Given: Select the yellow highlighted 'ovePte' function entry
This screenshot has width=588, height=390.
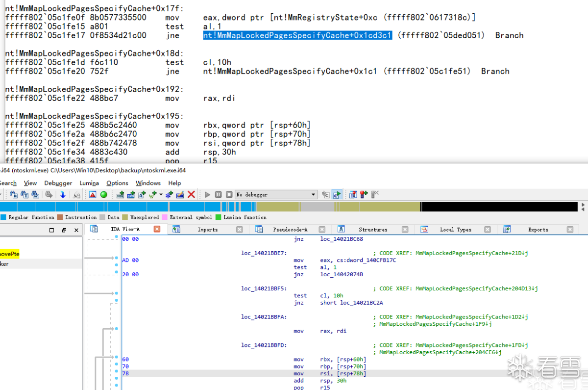Looking at the screenshot, I should point(10,254).
